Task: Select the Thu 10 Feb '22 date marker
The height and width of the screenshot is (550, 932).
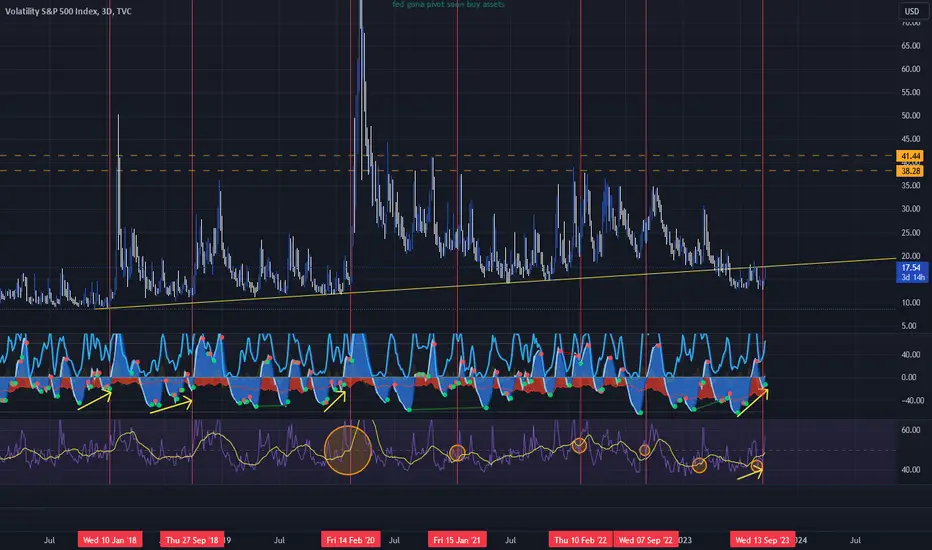Action: coord(580,540)
